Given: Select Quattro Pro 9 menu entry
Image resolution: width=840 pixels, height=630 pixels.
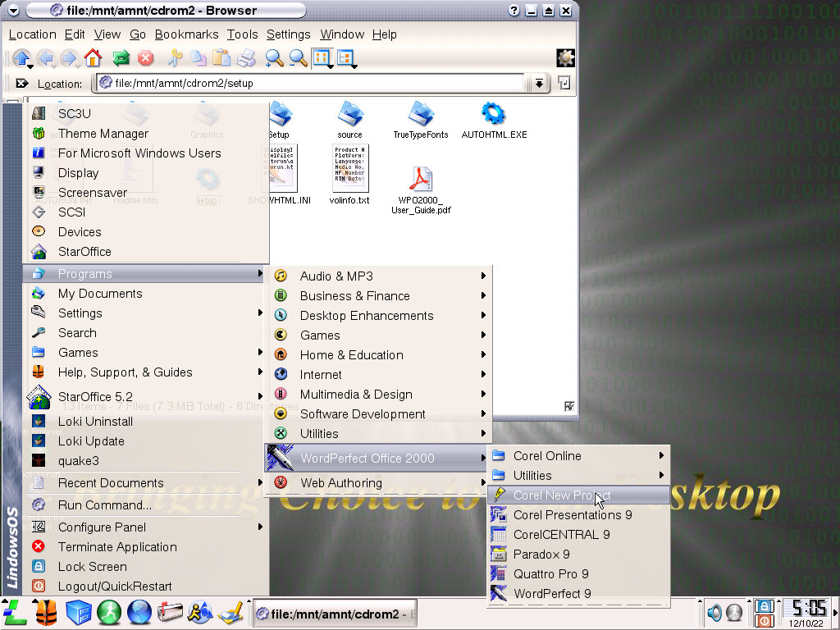Looking at the screenshot, I should point(550,574).
